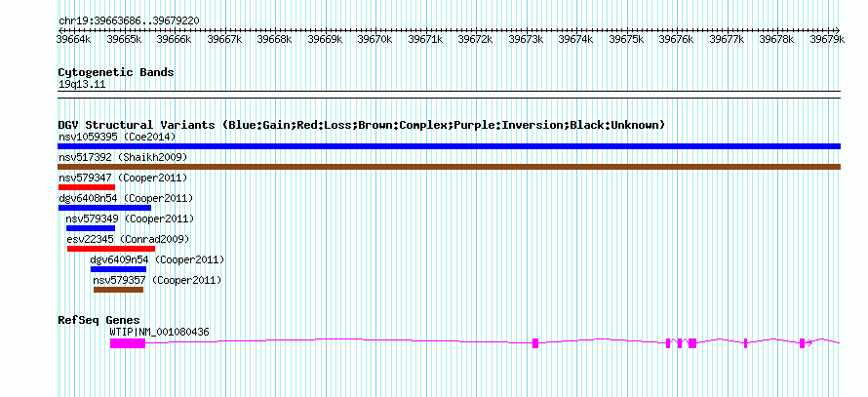Click the blue dgv6408n54 gain bar
Screen dimensions: 868x397
[x=104, y=208]
